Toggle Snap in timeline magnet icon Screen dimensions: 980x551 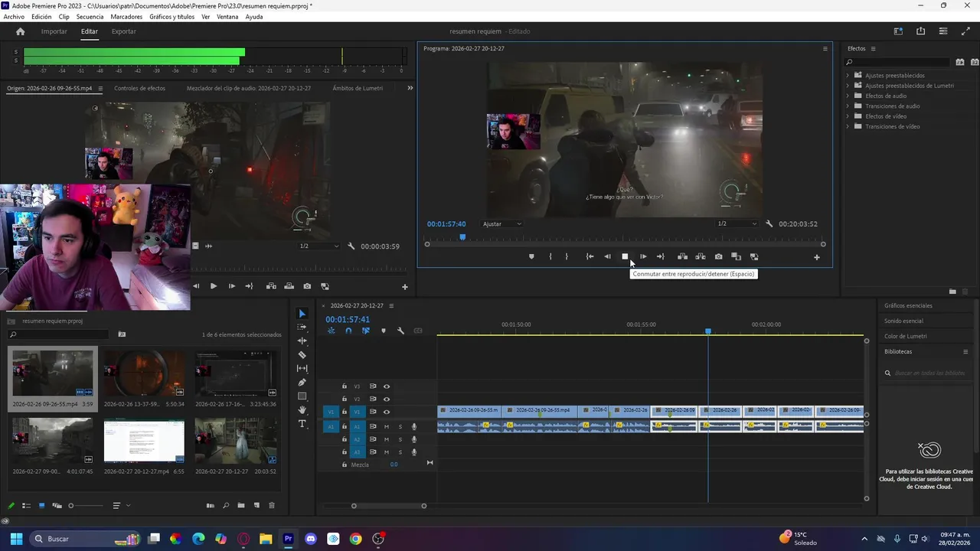348,331
